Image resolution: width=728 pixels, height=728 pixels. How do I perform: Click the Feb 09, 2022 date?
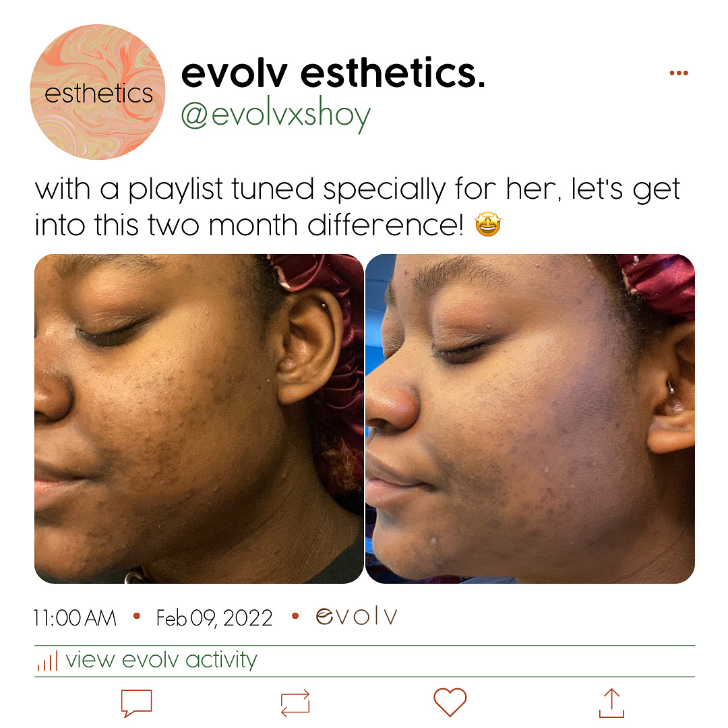[x=214, y=618]
